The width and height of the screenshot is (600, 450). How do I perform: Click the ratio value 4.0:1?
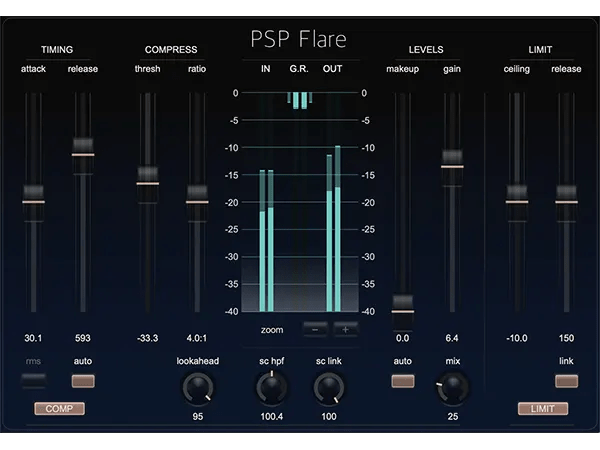coord(197,338)
